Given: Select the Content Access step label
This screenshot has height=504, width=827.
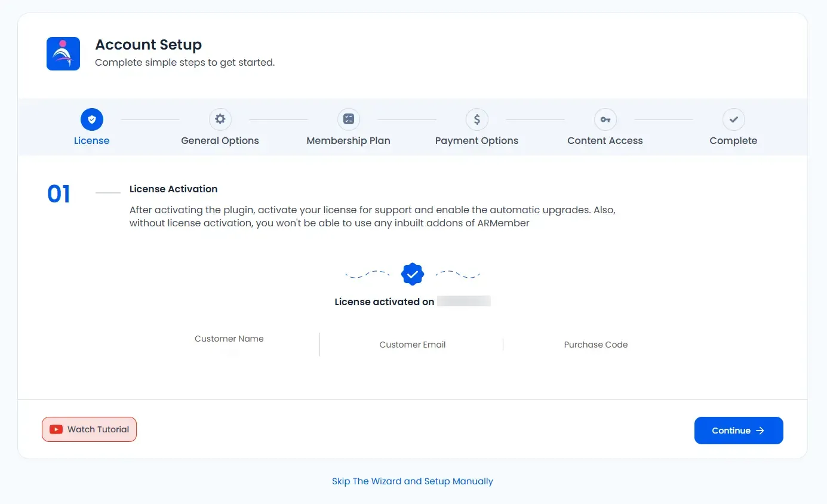Looking at the screenshot, I should click(x=605, y=141).
